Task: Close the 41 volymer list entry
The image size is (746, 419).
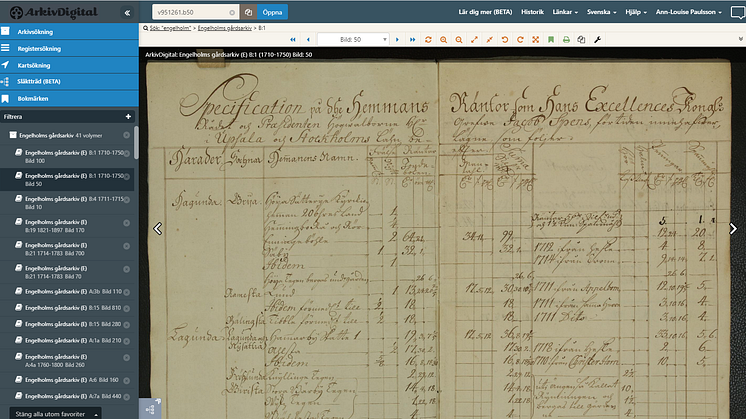Action: click(127, 136)
